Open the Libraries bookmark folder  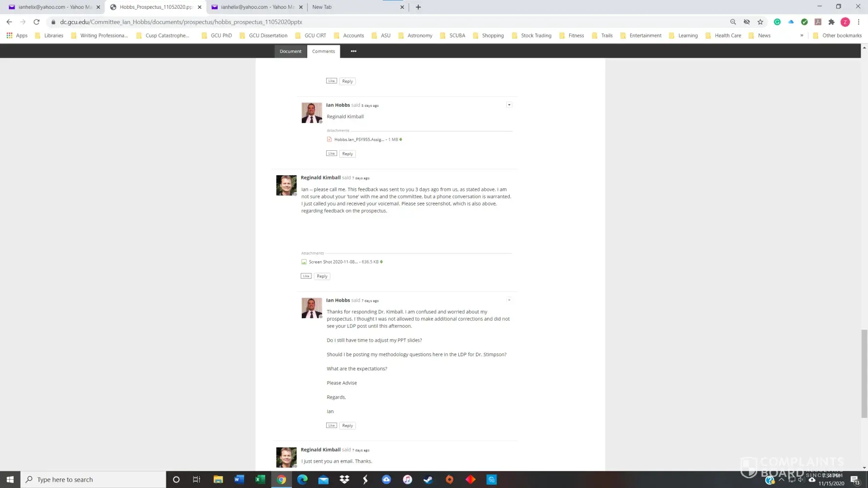49,36
